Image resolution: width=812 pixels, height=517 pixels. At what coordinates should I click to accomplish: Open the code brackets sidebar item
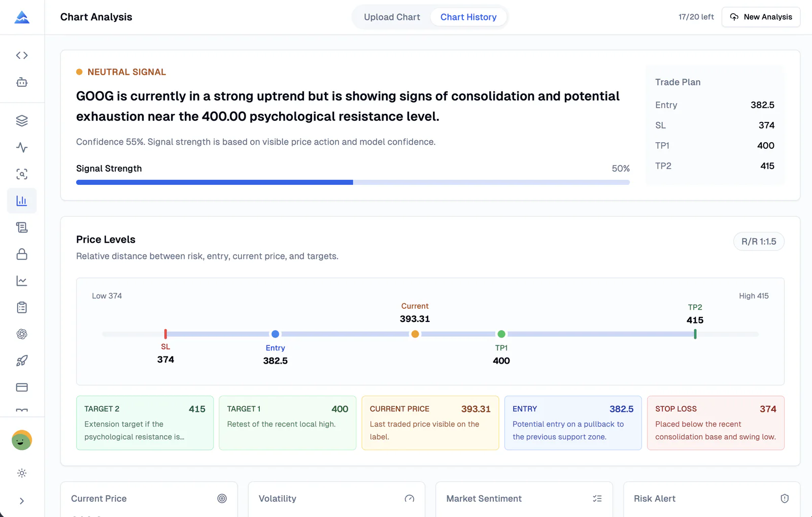point(22,55)
